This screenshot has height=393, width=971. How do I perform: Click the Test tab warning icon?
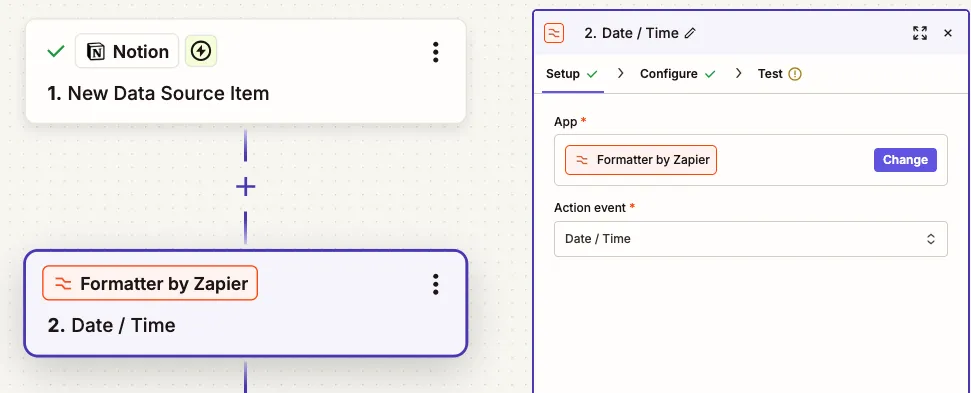(x=795, y=74)
